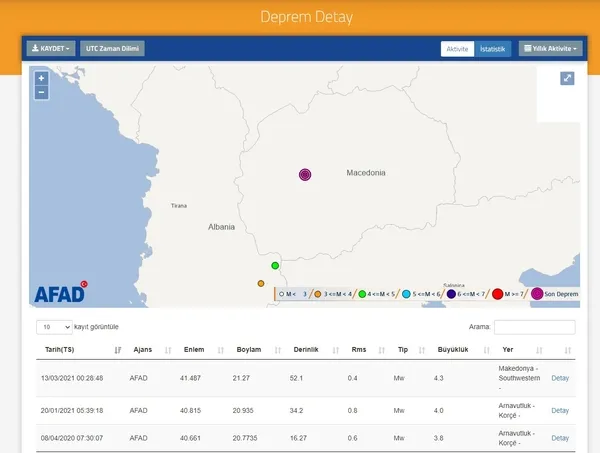The image size is (600, 453).
Task: Sort table by Tarih(TS) column
Action: point(60,350)
